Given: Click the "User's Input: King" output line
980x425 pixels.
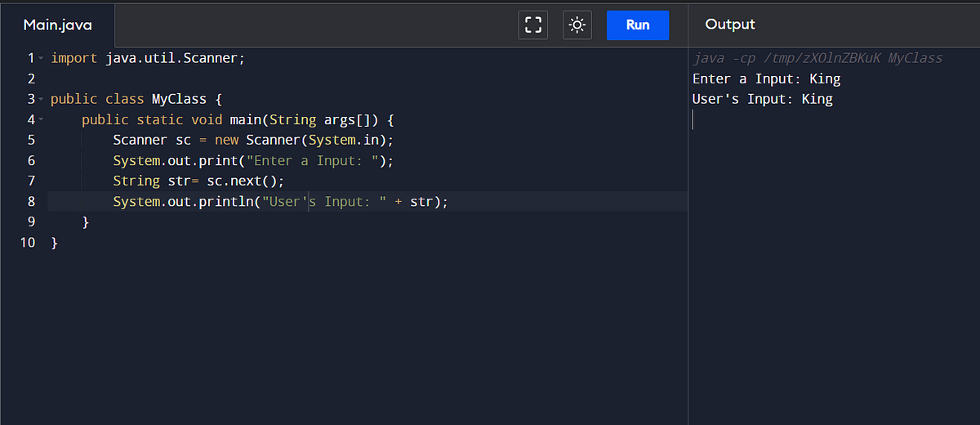Looking at the screenshot, I should pos(763,99).
